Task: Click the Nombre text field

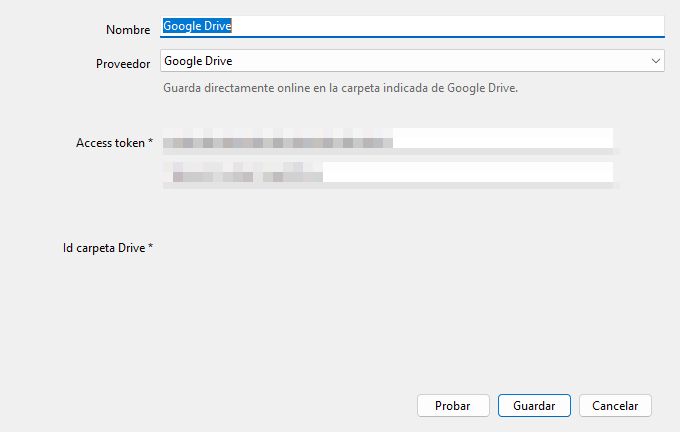Action: (412, 26)
